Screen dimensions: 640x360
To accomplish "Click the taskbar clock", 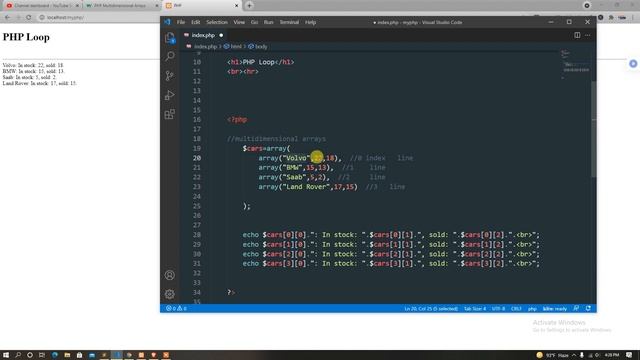I will tap(611, 355).
